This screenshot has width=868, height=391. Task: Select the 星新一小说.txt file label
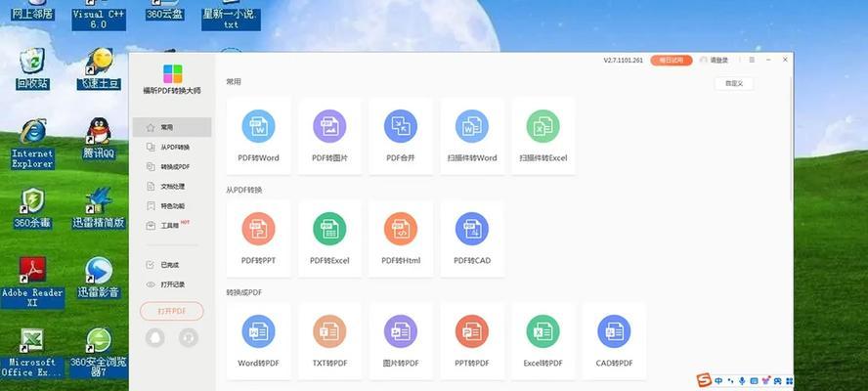click(x=231, y=20)
